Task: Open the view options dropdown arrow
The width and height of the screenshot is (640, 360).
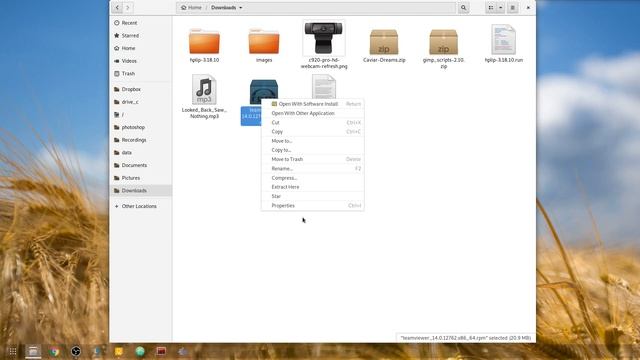Action: (x=500, y=8)
